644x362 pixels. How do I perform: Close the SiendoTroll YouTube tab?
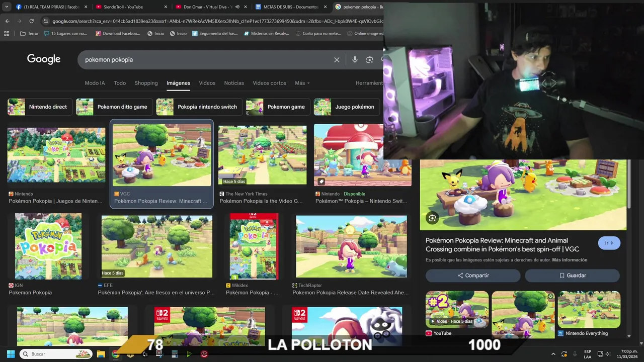165,7
